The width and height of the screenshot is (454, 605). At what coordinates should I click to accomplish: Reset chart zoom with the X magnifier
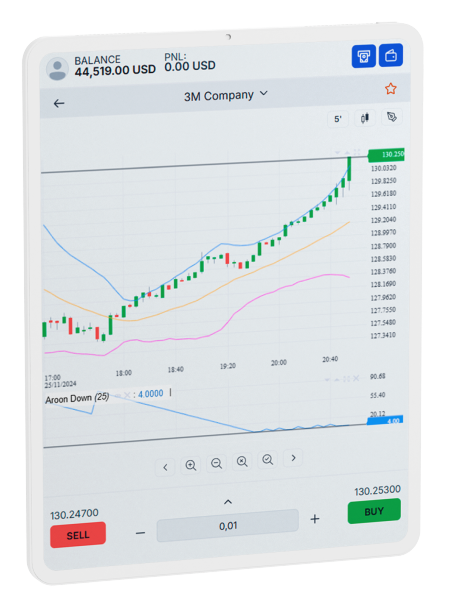click(x=242, y=461)
